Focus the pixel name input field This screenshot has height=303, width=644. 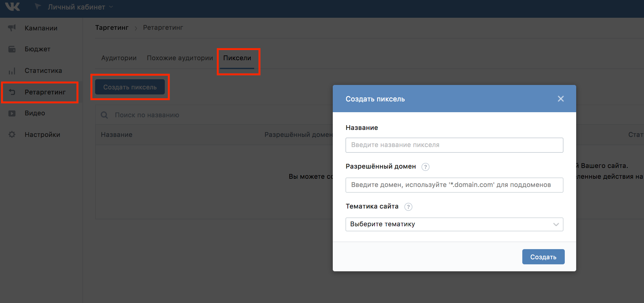(x=454, y=145)
